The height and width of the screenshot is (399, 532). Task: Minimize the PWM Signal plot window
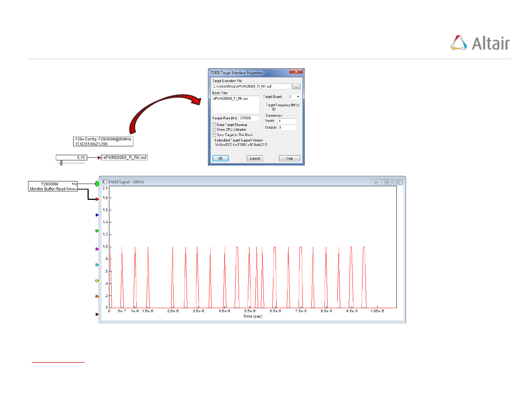[x=376, y=182]
